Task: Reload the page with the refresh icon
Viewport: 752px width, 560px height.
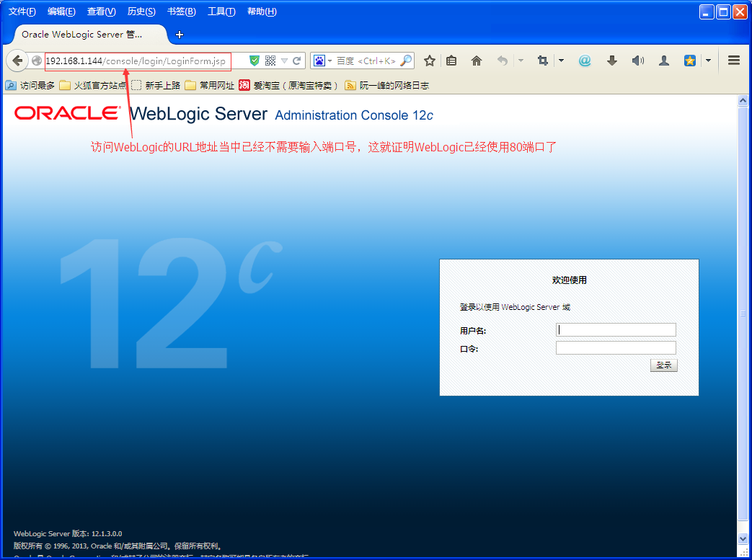Action: (x=297, y=61)
